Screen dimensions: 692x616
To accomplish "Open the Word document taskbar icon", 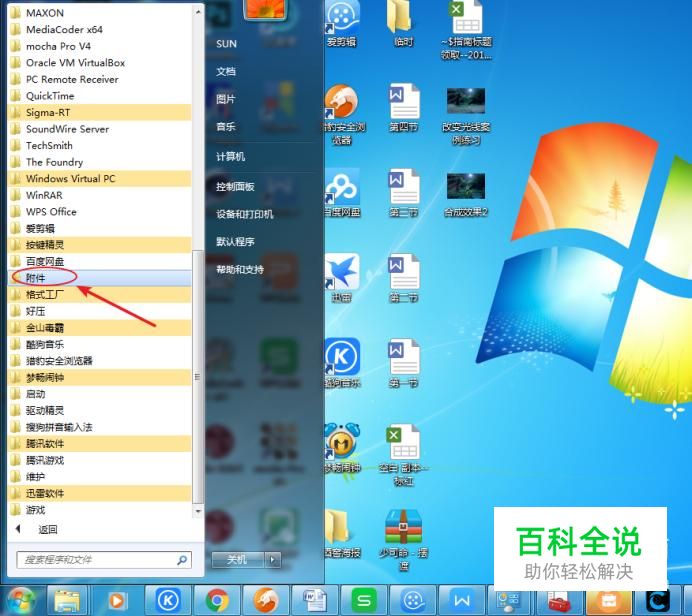I will click(315, 601).
